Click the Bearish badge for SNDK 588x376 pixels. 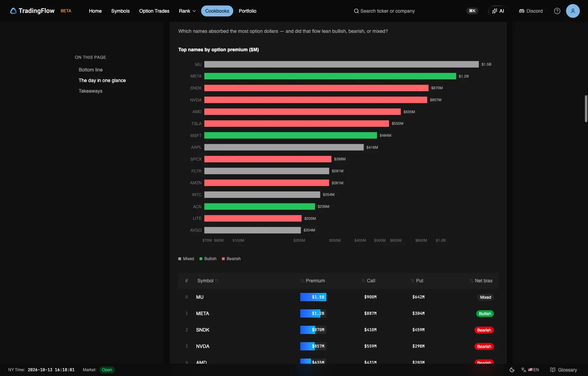tap(484, 330)
